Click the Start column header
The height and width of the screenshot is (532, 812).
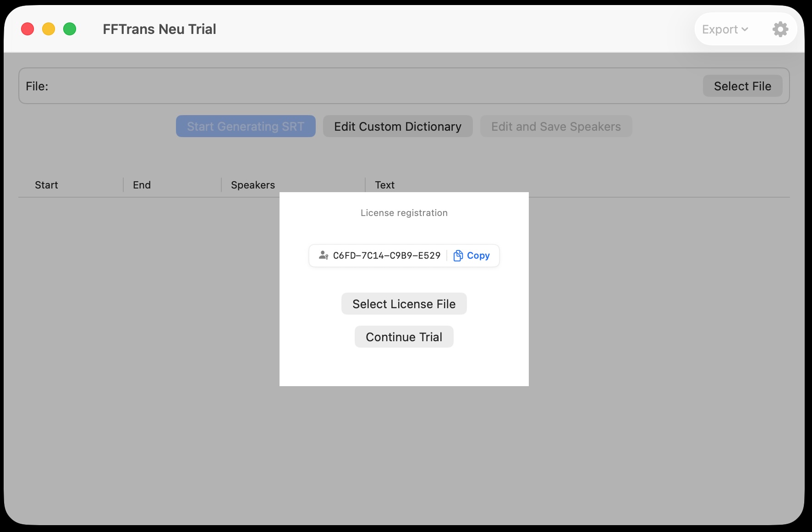pyautogui.click(x=46, y=185)
